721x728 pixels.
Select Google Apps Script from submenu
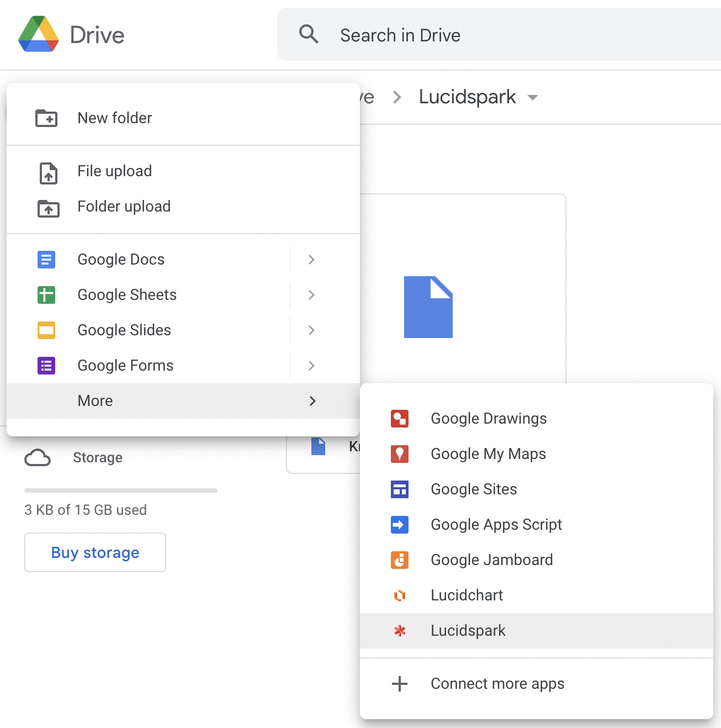point(537,525)
